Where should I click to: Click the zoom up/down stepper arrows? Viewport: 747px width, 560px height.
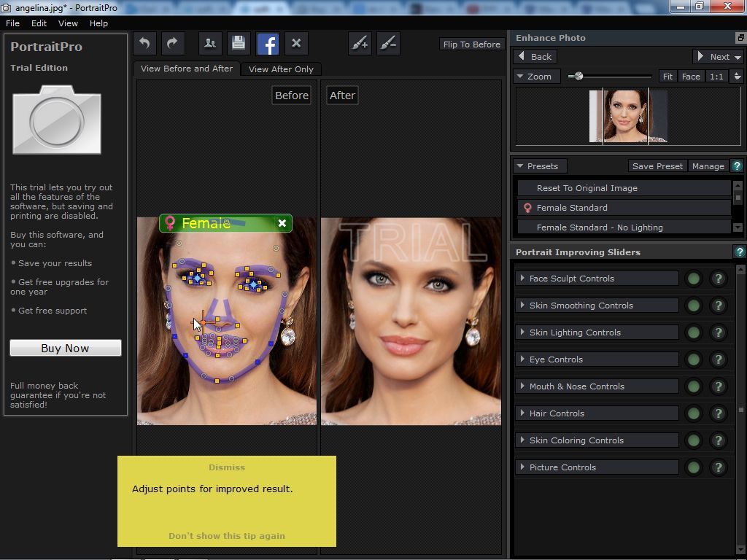(737, 76)
